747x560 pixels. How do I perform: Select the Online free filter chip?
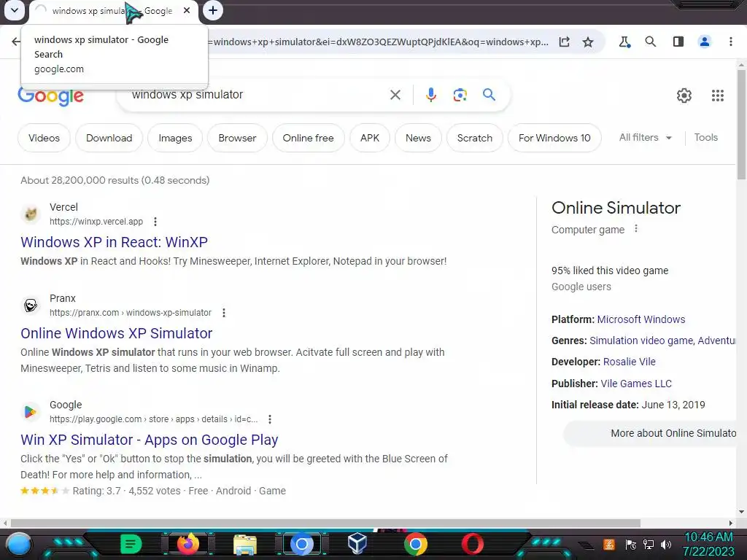(309, 138)
